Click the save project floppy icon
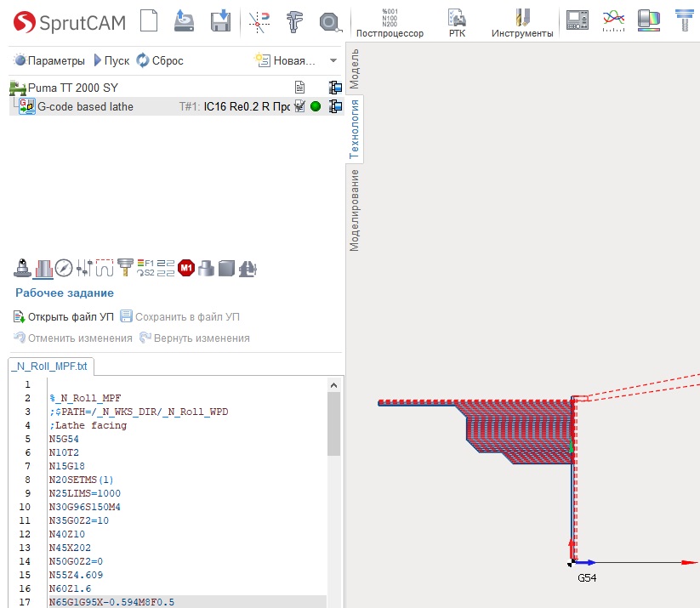The image size is (700, 608). [x=220, y=21]
